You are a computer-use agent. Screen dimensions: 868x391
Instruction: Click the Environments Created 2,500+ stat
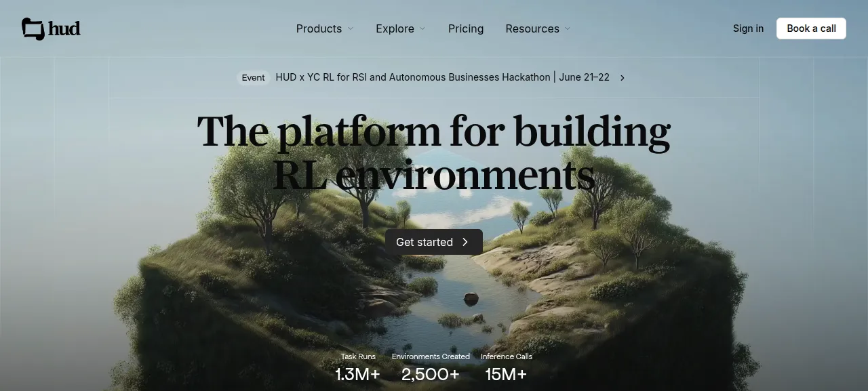pos(431,368)
